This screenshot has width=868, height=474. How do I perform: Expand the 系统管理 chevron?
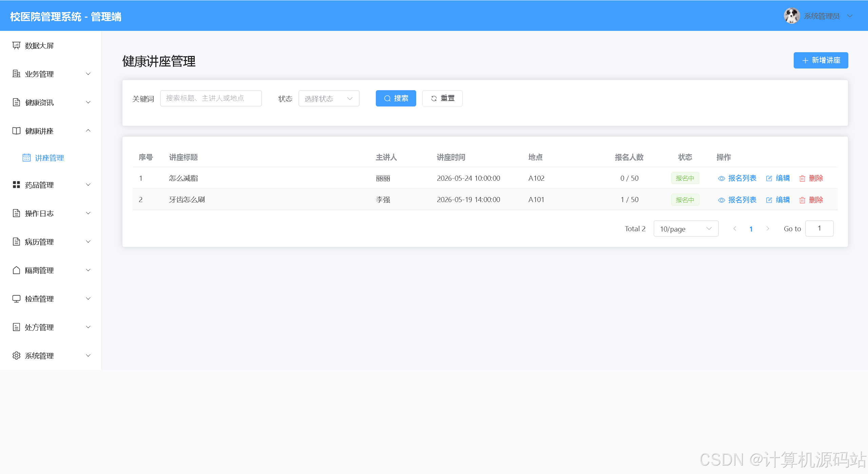pyautogui.click(x=88, y=356)
